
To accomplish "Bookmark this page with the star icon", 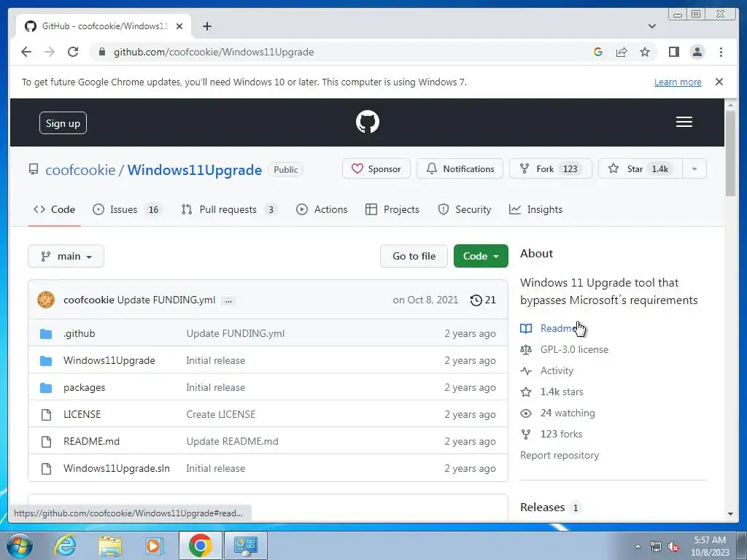I will click(x=645, y=52).
